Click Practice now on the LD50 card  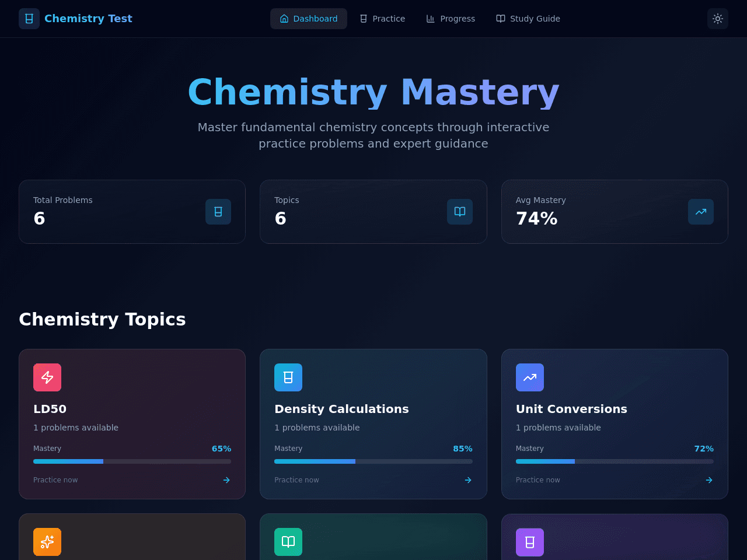click(55, 480)
